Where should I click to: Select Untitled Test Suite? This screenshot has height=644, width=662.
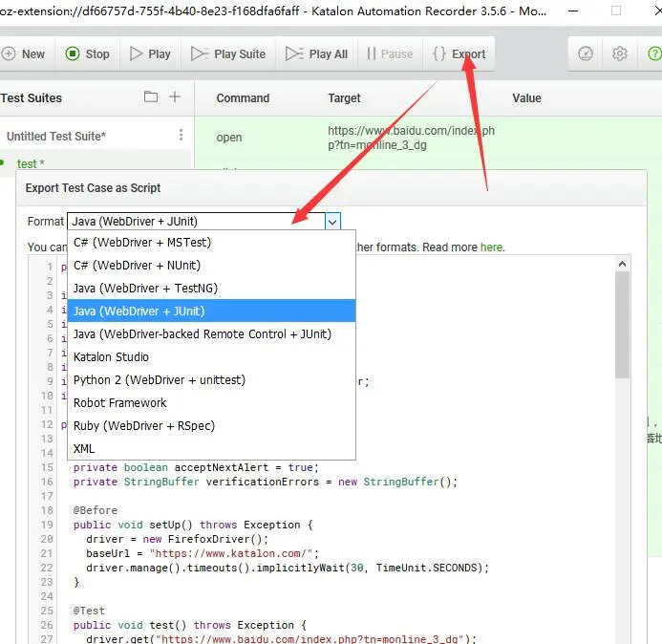tap(56, 136)
